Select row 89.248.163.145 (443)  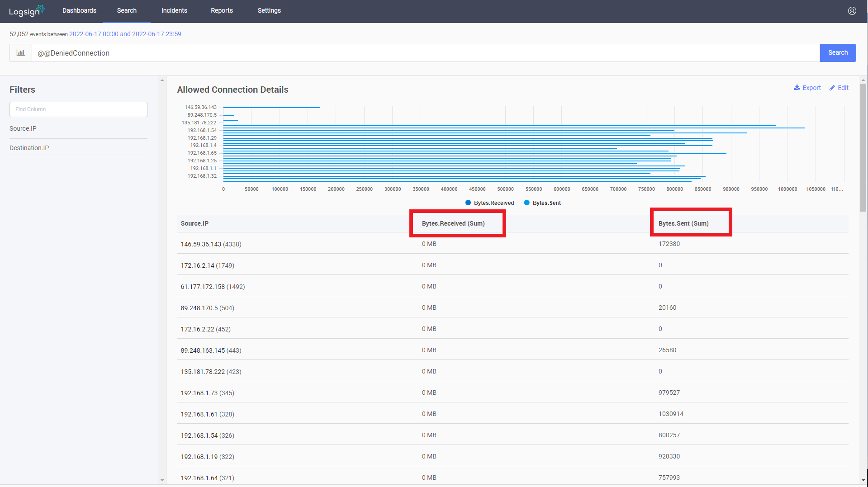(512, 350)
